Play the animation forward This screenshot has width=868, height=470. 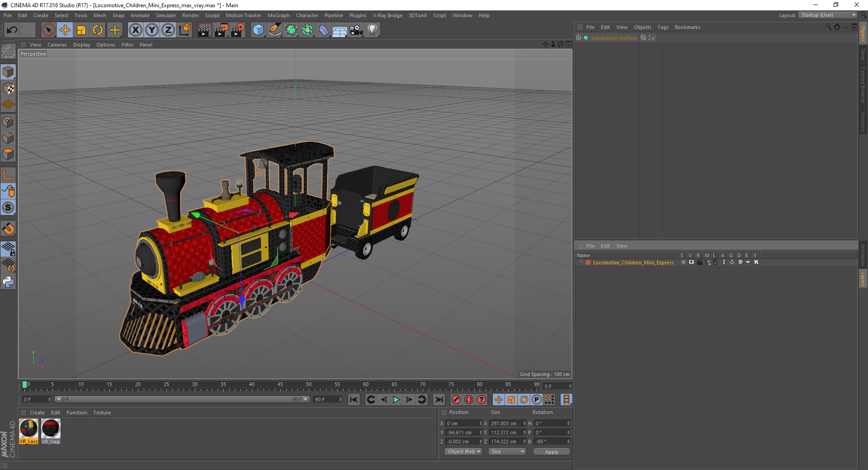click(396, 399)
